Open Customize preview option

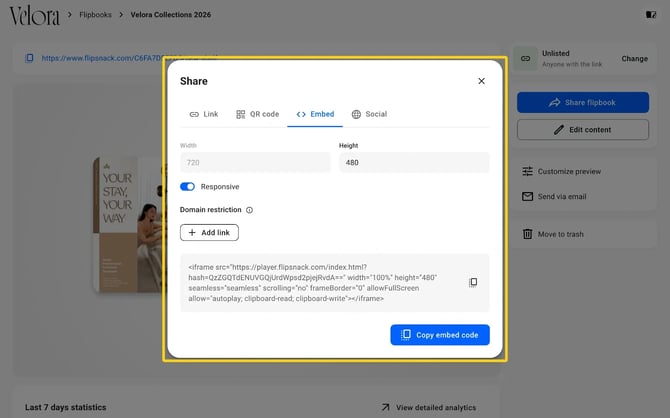[x=561, y=171]
